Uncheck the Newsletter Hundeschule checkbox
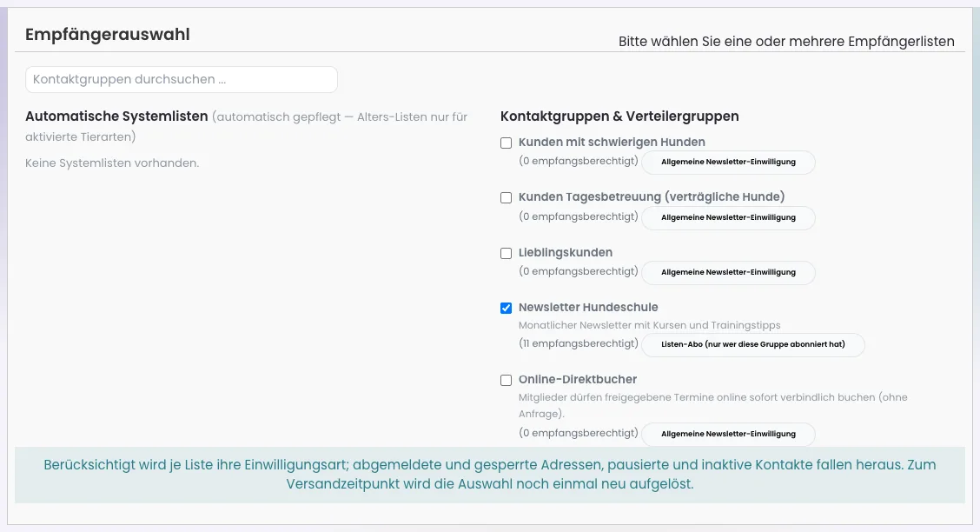The width and height of the screenshot is (980, 532). click(507, 309)
